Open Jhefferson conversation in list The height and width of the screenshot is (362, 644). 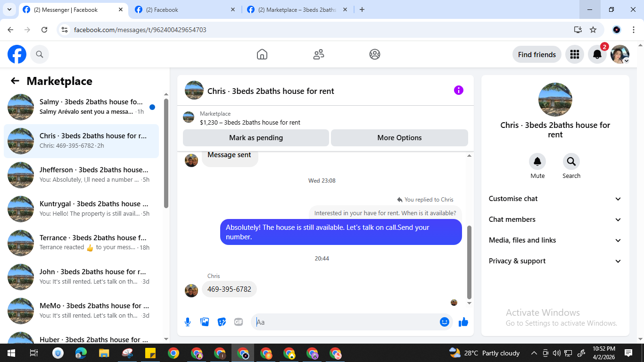coord(81,175)
